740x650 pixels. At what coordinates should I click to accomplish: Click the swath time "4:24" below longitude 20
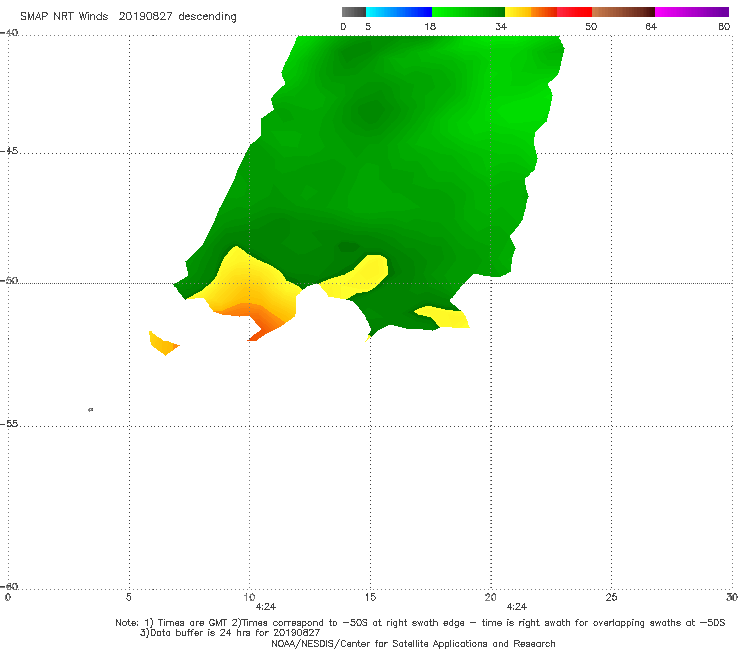tap(517, 607)
